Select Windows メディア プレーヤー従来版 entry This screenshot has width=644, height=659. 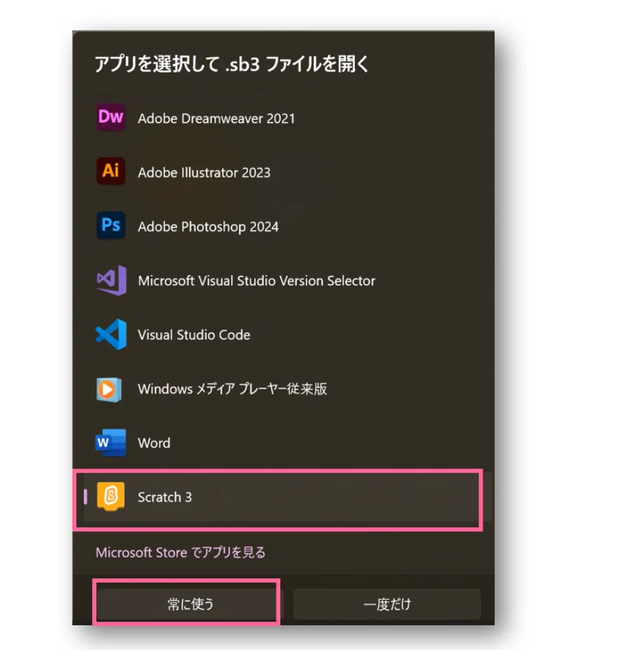(233, 389)
